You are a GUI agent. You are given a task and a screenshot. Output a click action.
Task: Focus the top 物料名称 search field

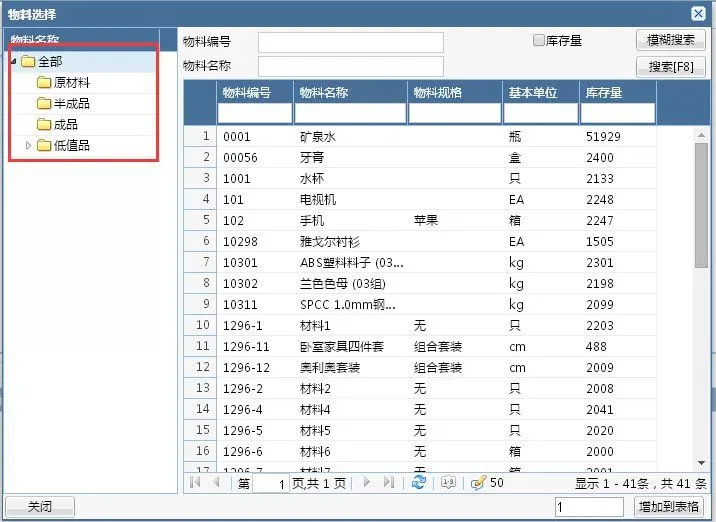click(x=351, y=66)
